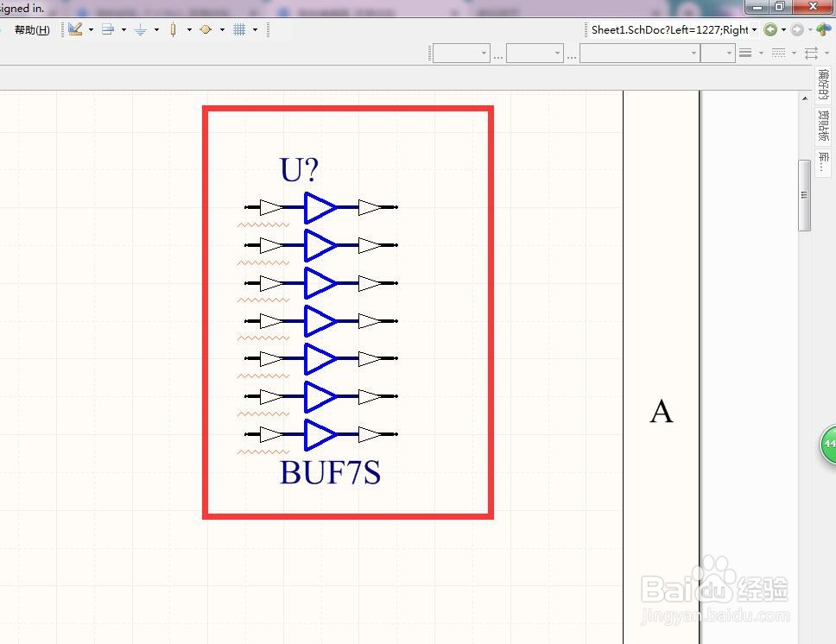The height and width of the screenshot is (644, 836).
Task: Open the back history dropdown arrow
Action: [x=783, y=30]
